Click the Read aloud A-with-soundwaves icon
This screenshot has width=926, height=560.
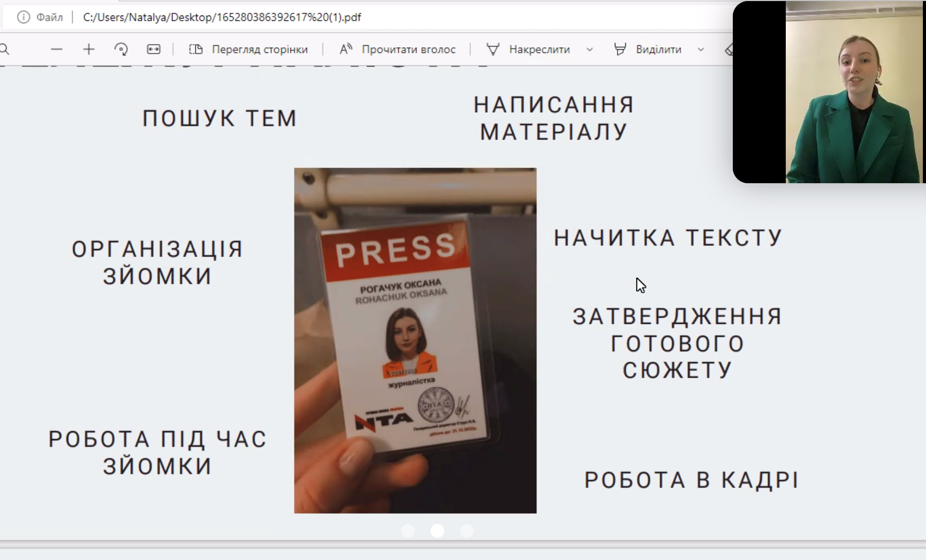coord(345,49)
